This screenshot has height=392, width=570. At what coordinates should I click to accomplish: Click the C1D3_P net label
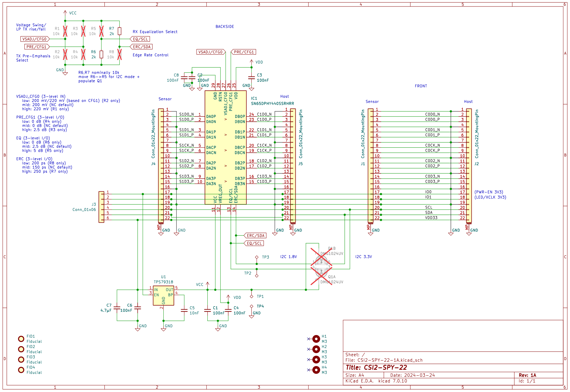264,181
